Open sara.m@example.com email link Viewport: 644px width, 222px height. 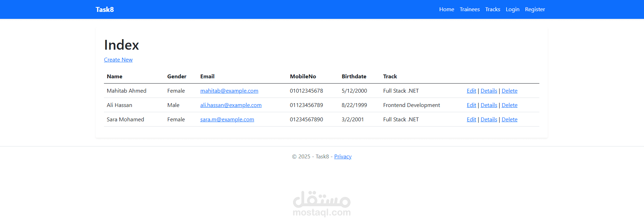click(x=227, y=120)
